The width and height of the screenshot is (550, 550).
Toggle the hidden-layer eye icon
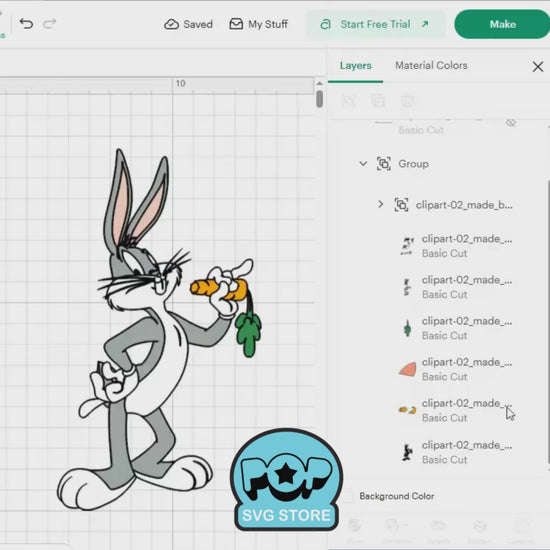(x=511, y=122)
